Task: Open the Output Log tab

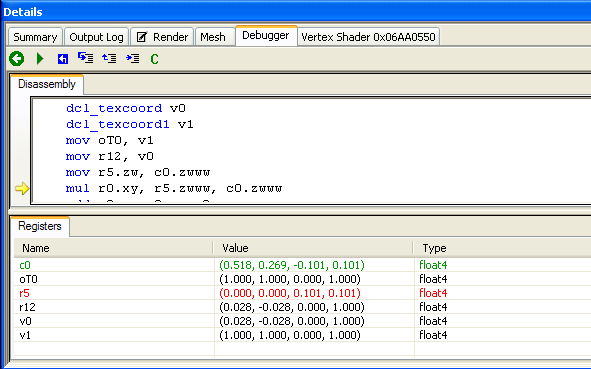Action: [x=96, y=37]
